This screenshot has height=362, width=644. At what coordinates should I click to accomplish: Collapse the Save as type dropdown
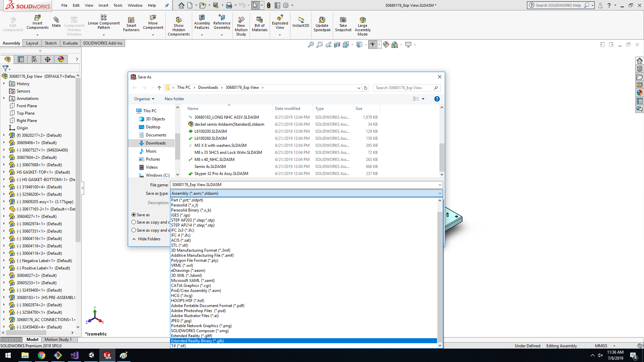[x=440, y=193]
